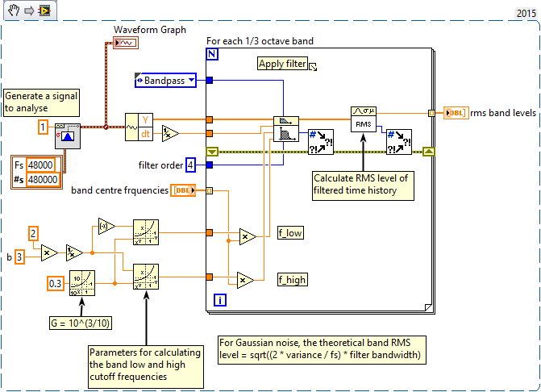The width and height of the screenshot is (541, 392).
Task: Click the reciprocal node after 2 times b
Action: coord(74,253)
